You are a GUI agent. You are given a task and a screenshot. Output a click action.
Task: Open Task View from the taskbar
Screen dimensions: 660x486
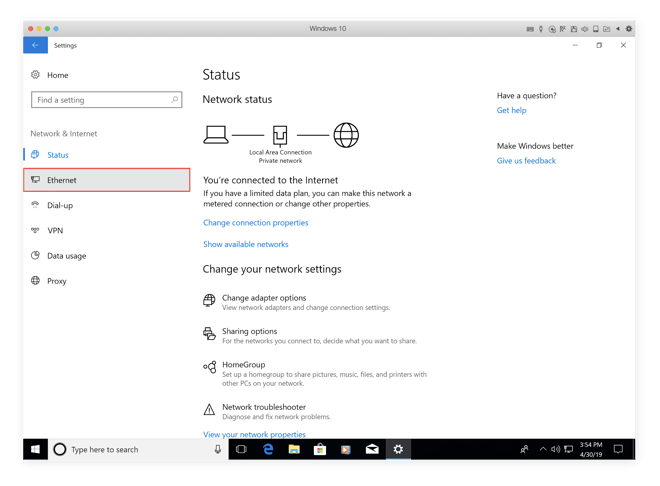(241, 449)
